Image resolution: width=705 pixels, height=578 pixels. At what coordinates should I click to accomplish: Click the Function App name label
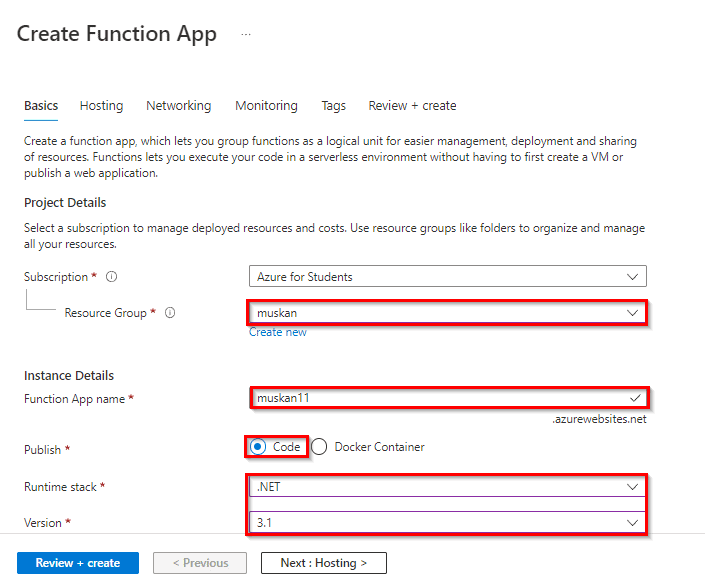(74, 399)
